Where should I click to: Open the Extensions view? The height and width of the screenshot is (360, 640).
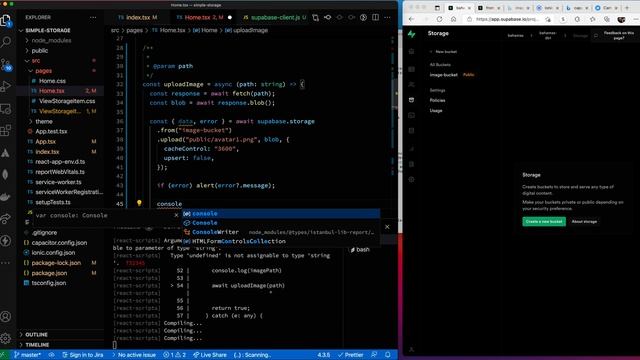coord(6,131)
